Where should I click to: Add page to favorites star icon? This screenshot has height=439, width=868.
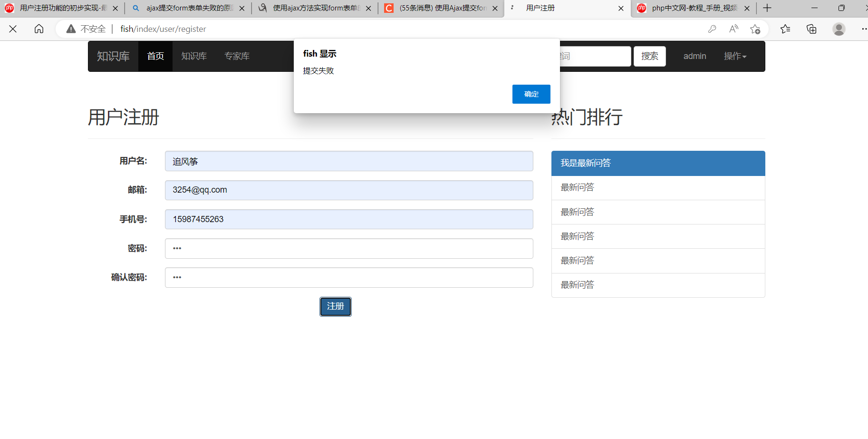[755, 29]
